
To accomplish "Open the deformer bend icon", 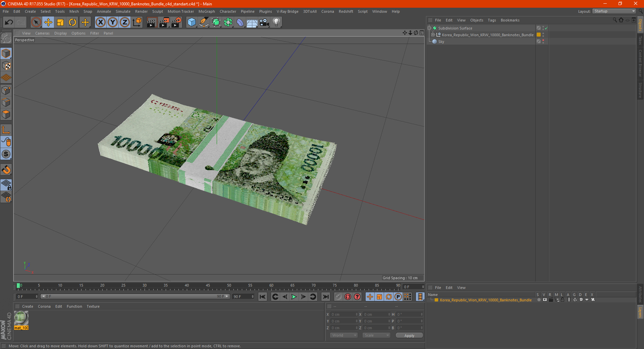I will 240,22.
